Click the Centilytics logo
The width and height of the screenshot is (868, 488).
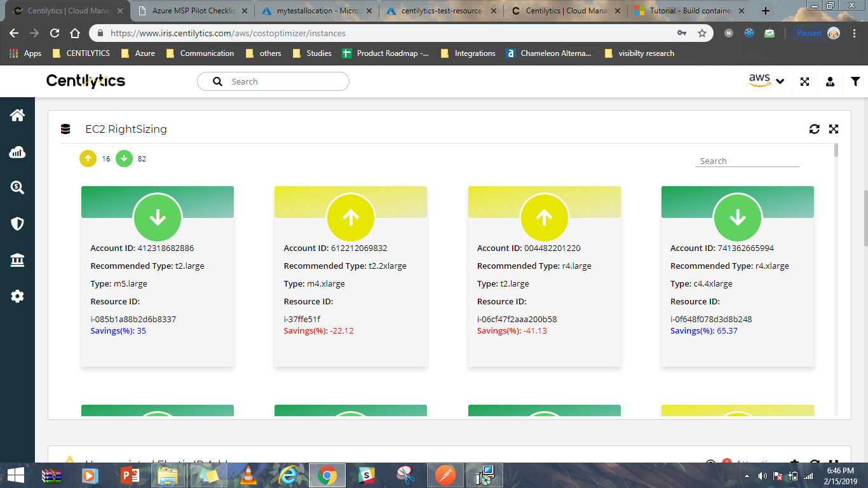(86, 81)
